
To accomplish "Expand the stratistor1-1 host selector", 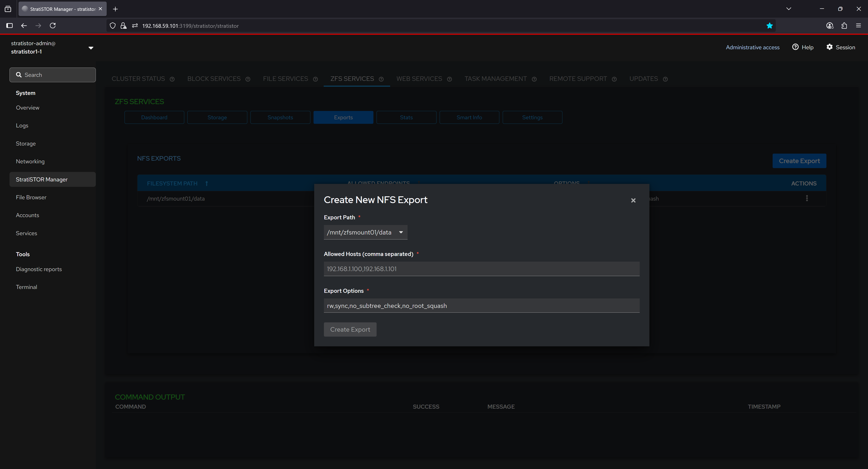I will pos(91,48).
